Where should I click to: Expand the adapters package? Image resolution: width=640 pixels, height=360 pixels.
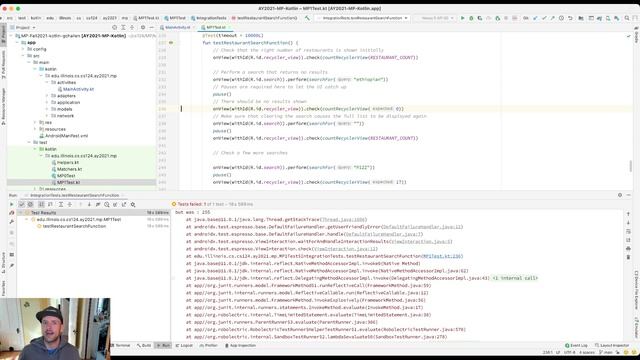click(47, 96)
